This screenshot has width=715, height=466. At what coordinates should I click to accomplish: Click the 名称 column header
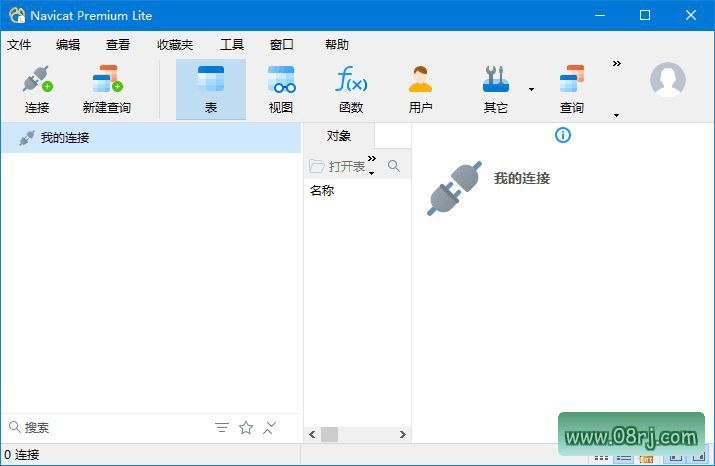pyautogui.click(x=322, y=190)
